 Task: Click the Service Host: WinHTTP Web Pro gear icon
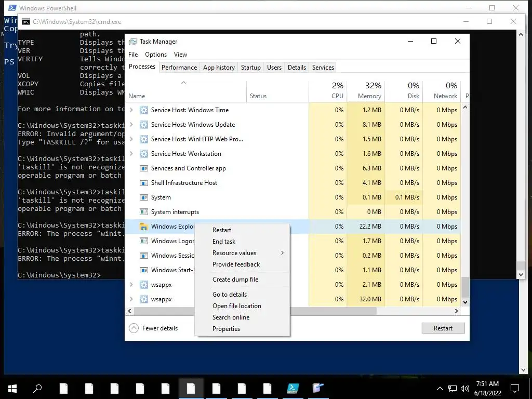144,139
